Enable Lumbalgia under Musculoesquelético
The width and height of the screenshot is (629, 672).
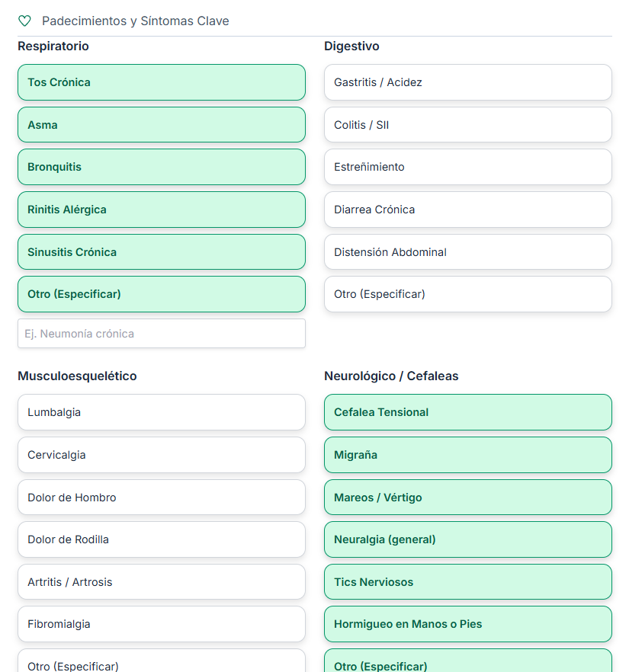tap(161, 412)
